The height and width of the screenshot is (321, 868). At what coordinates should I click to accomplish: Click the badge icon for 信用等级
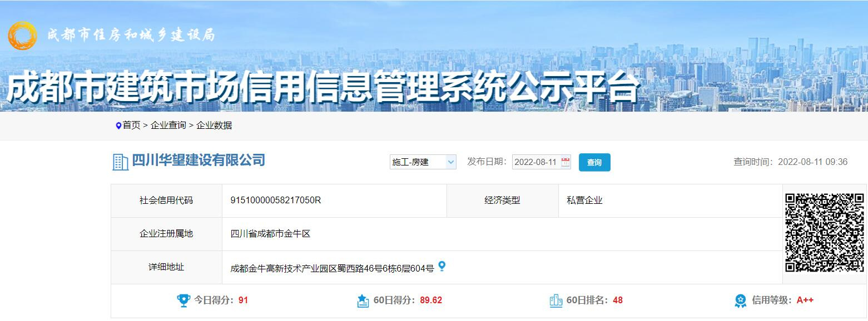coord(741,300)
